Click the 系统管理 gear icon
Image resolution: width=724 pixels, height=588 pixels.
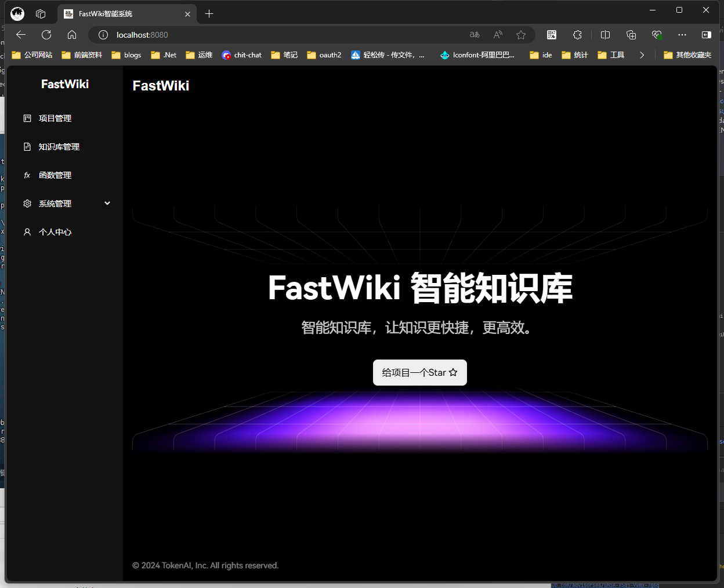(x=27, y=204)
